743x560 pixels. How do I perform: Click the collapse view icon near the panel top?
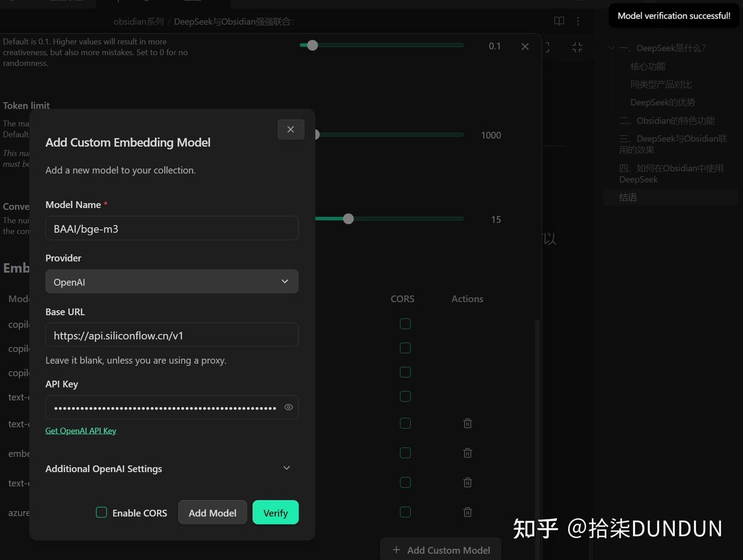[577, 47]
